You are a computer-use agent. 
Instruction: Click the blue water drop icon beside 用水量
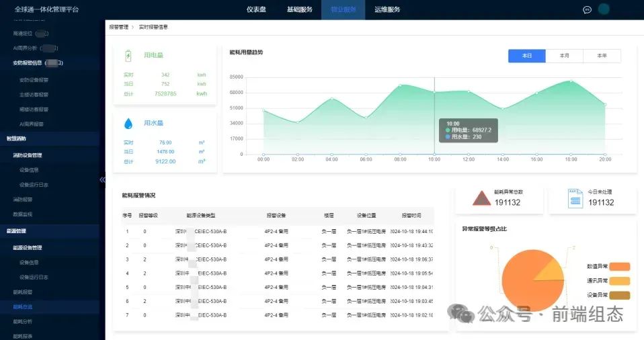click(128, 123)
